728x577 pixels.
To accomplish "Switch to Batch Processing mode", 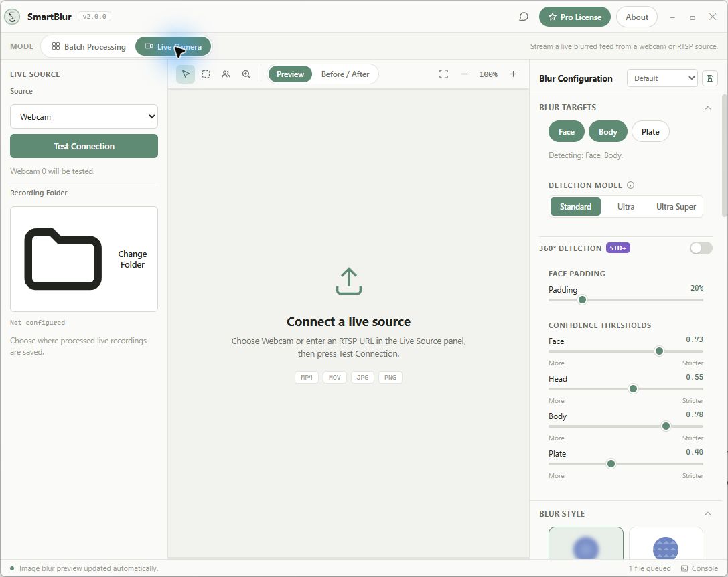I will (88, 46).
